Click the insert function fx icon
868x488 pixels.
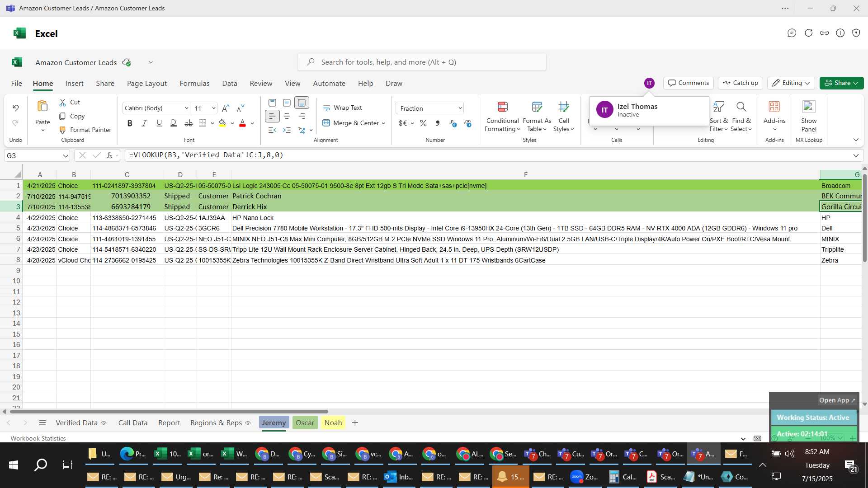tap(109, 155)
